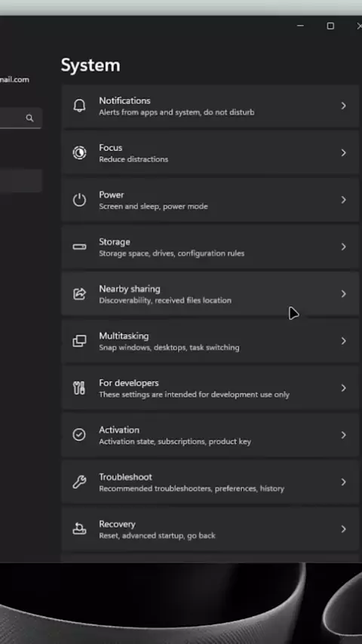This screenshot has height=644, width=362.
Task: Open For developers settings label
Action: (129, 383)
